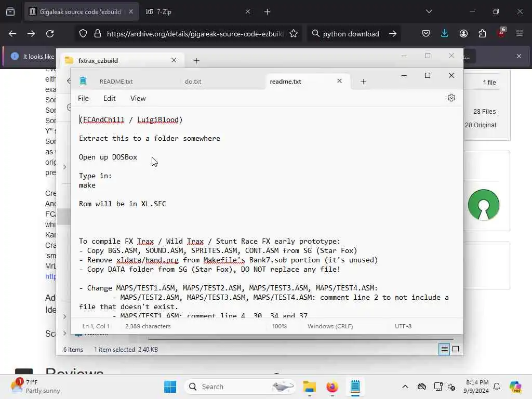Open the Edit menu in Notepad

109,98
